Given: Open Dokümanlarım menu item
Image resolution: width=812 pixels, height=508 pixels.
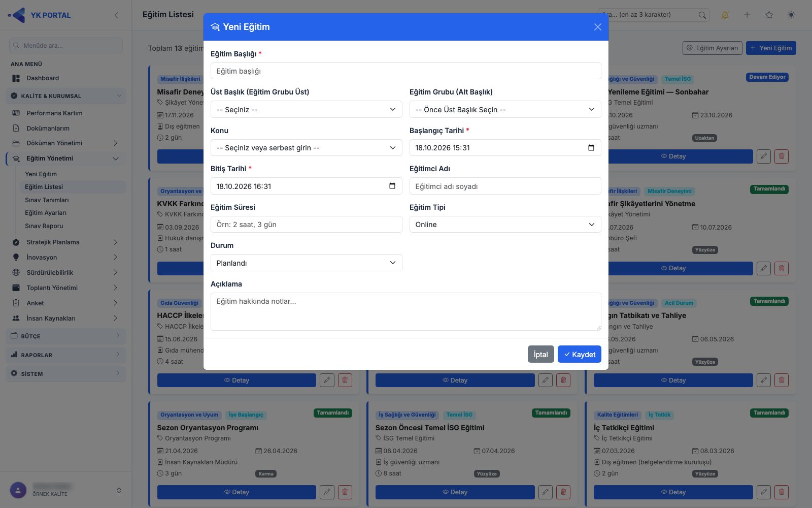Looking at the screenshot, I should 66,128.
